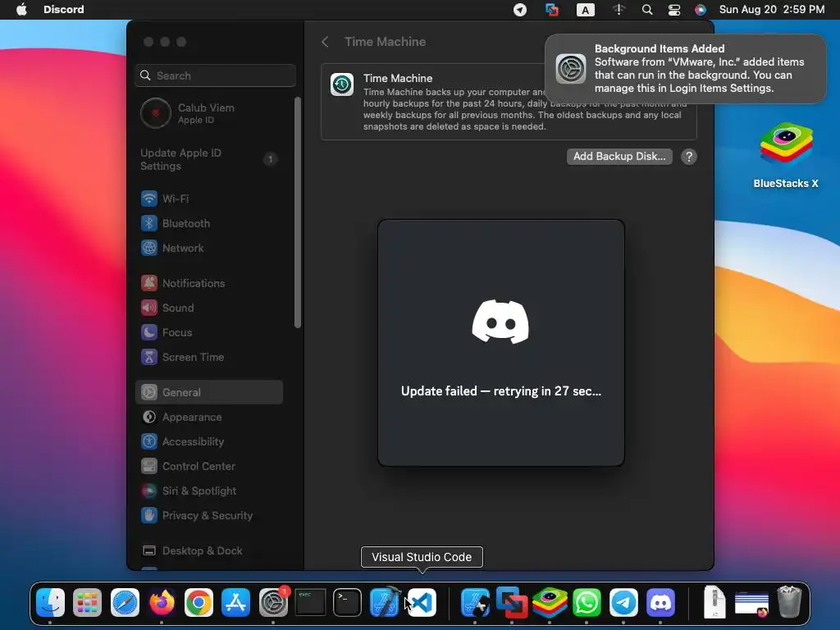
Task: Open Screen Time settings
Action: tap(209, 358)
